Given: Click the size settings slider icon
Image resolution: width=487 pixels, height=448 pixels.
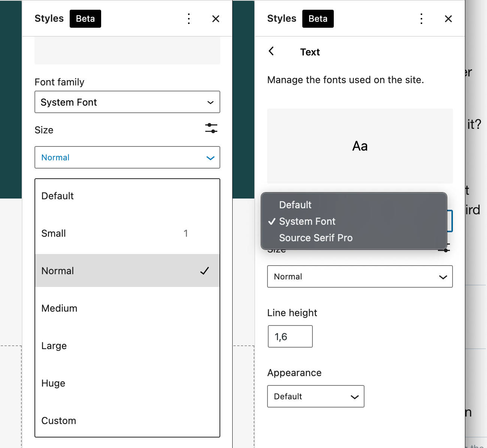Looking at the screenshot, I should [211, 128].
